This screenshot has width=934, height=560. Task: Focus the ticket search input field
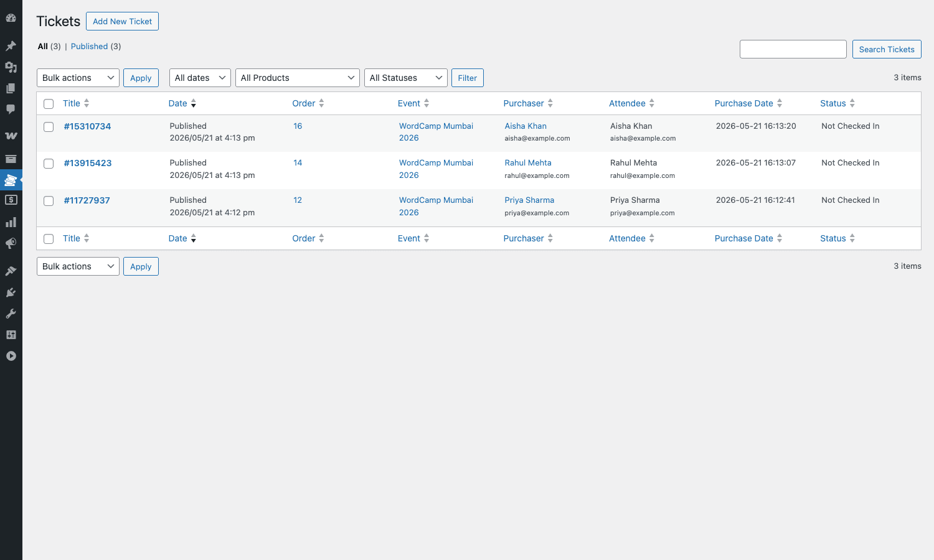point(793,49)
